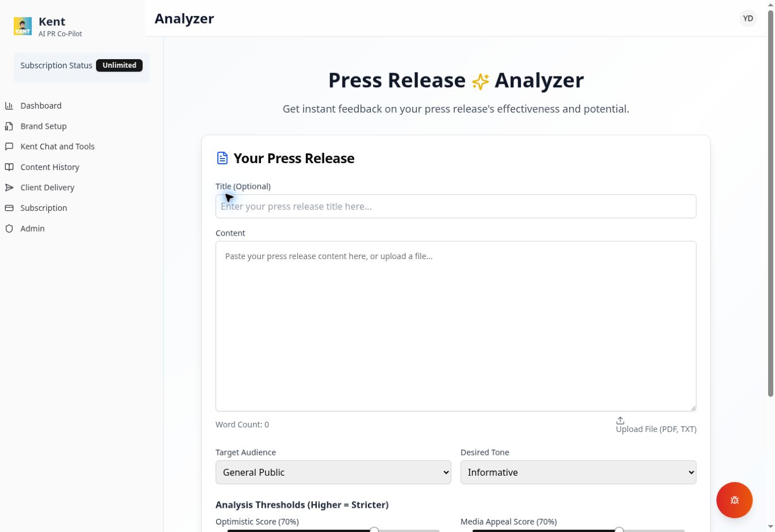
Task: Click the Content History book icon
Action: point(9,167)
